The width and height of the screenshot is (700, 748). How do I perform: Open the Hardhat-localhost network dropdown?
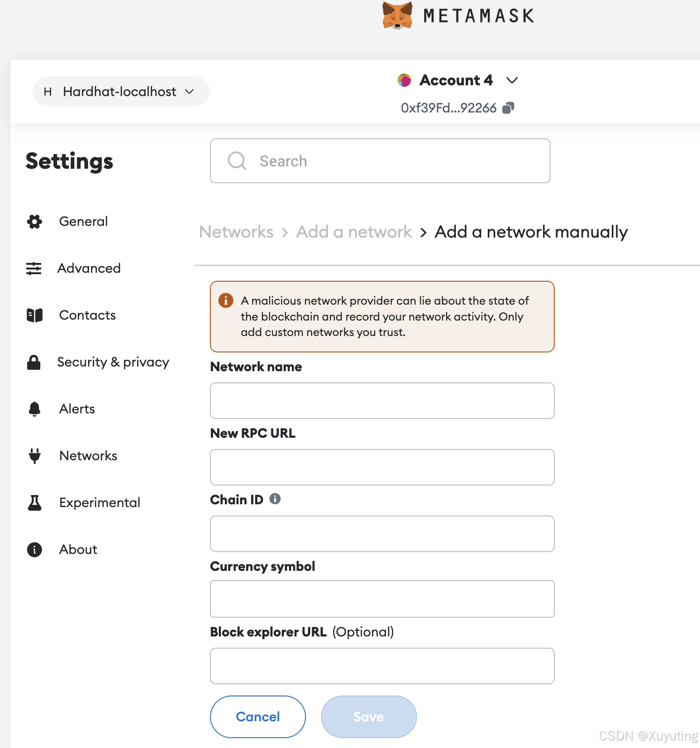click(121, 91)
